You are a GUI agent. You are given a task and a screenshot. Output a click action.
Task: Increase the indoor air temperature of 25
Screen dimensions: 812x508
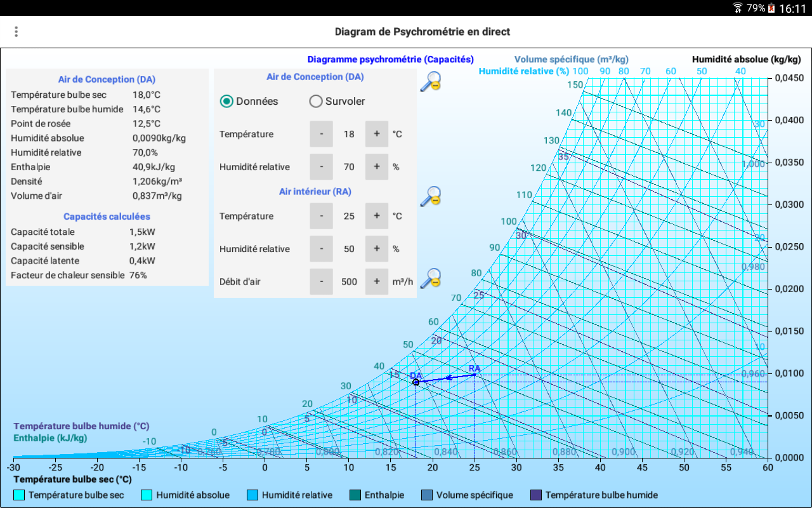click(x=377, y=216)
